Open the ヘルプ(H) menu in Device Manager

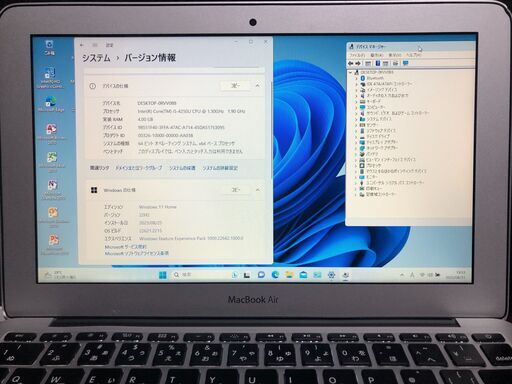coord(413,55)
